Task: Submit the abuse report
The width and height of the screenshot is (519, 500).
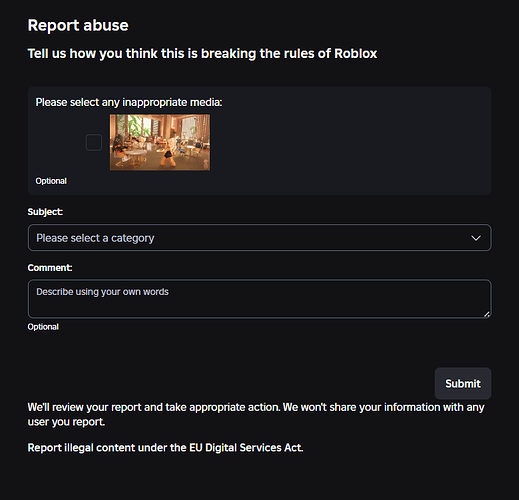Action: 463,383
